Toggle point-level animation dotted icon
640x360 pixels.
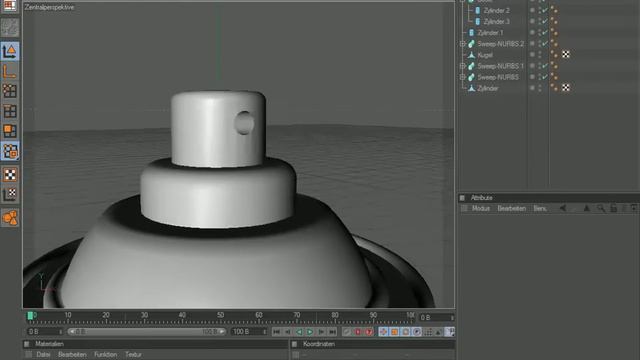click(427, 332)
